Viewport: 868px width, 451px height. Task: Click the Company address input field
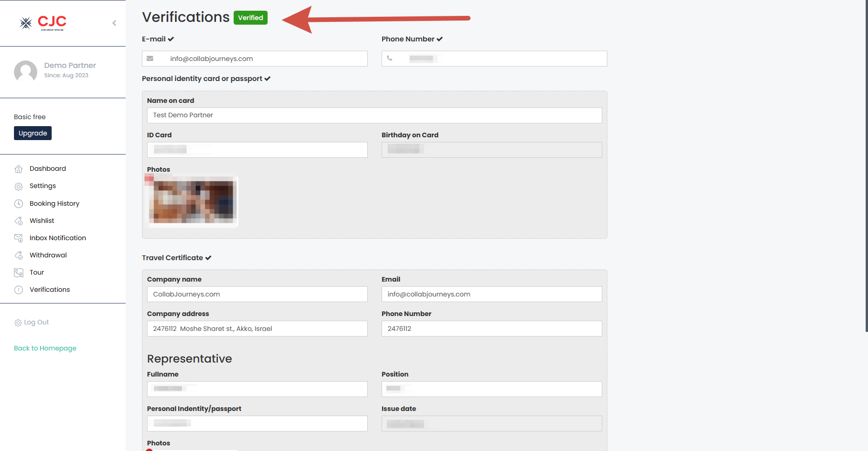click(x=257, y=329)
